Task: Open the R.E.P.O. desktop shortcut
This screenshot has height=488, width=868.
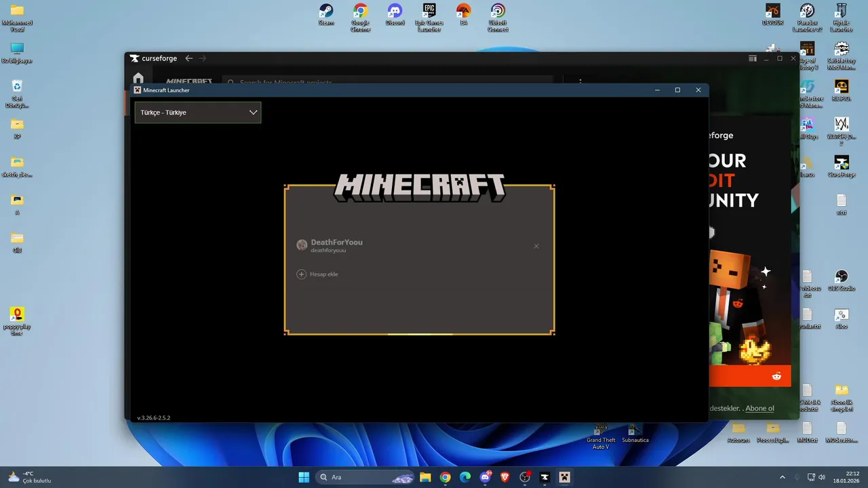Action: (842, 90)
